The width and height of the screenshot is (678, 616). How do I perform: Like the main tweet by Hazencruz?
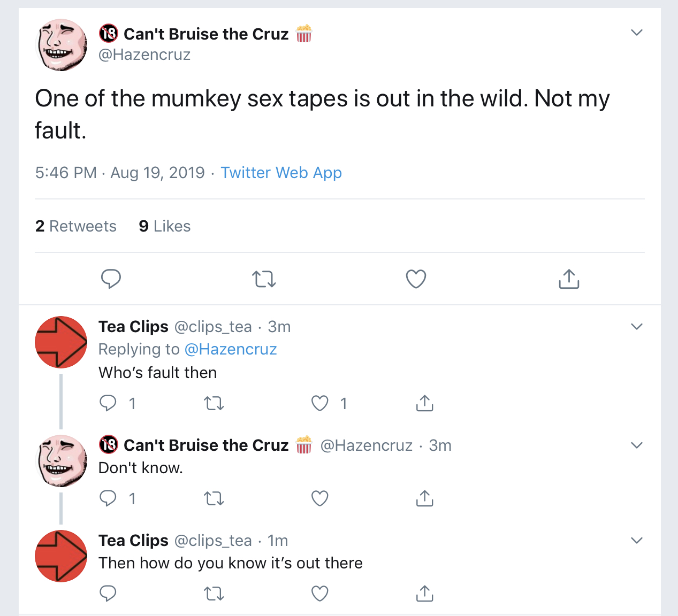pos(416,279)
